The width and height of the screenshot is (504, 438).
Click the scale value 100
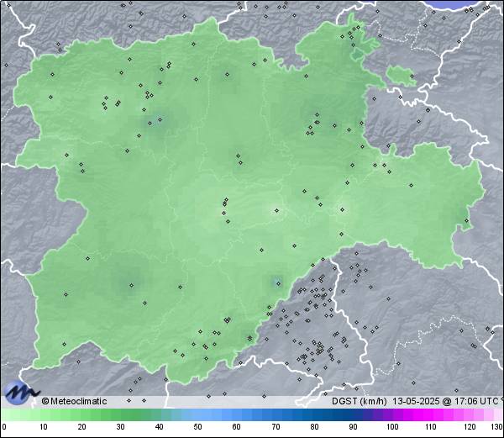click(x=392, y=427)
